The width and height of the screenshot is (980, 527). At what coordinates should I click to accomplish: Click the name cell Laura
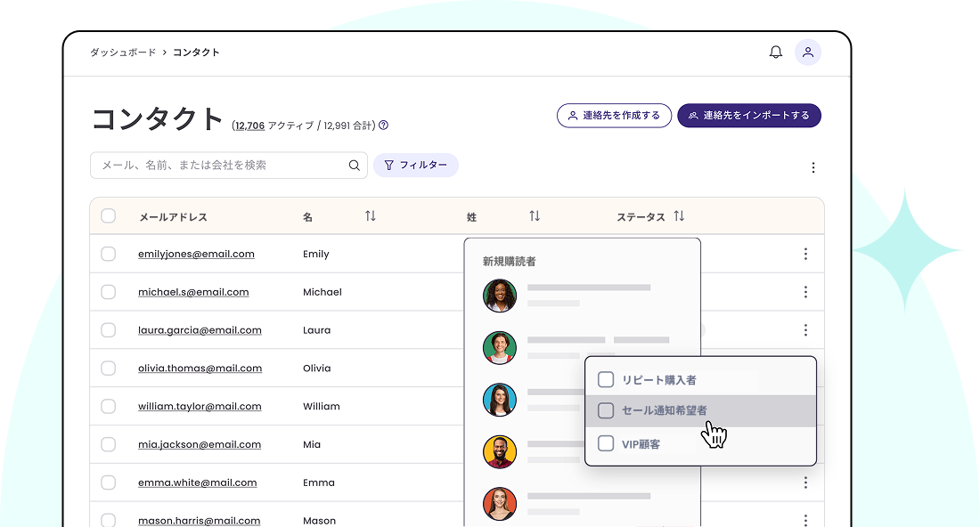(317, 330)
